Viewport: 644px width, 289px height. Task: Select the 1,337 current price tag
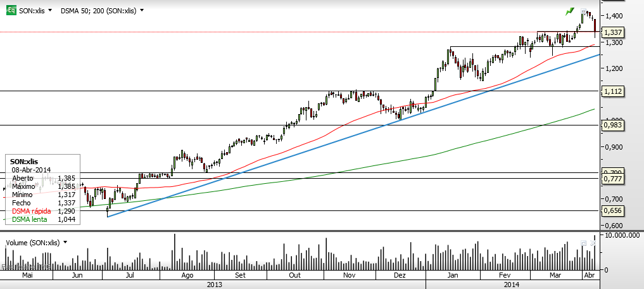(612, 32)
